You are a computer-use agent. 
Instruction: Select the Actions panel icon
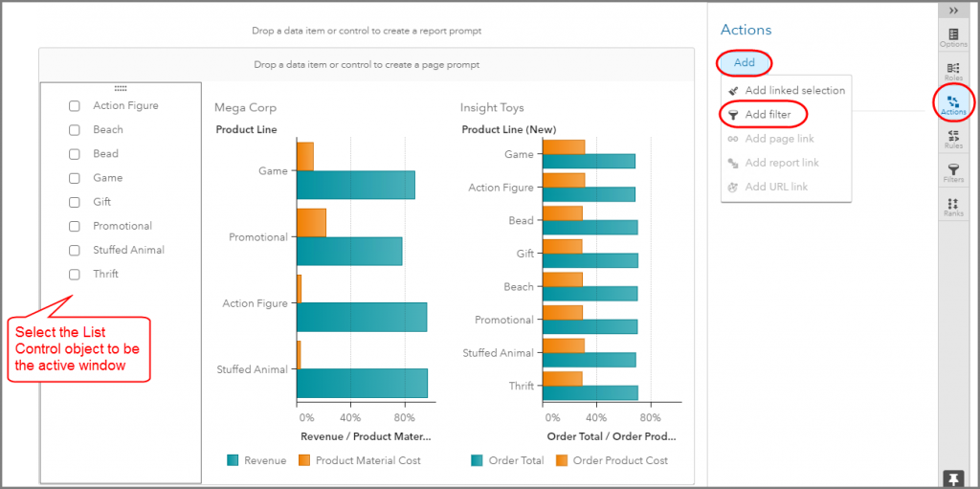(953, 104)
